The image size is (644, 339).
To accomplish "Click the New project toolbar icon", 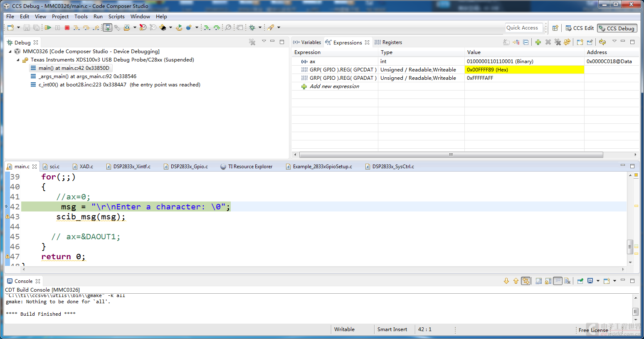I will [x=10, y=27].
